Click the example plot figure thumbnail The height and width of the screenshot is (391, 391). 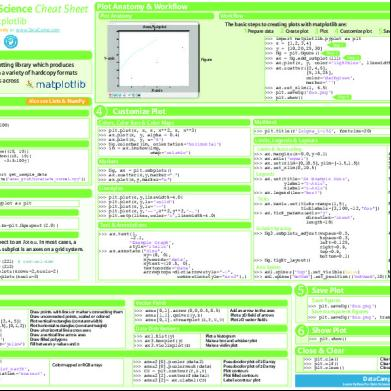click(x=153, y=60)
